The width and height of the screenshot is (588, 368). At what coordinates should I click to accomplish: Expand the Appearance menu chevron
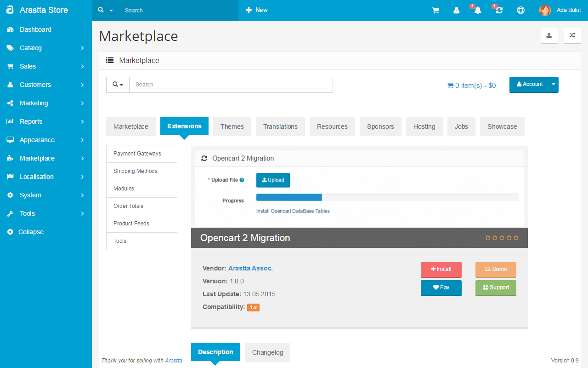pos(82,140)
